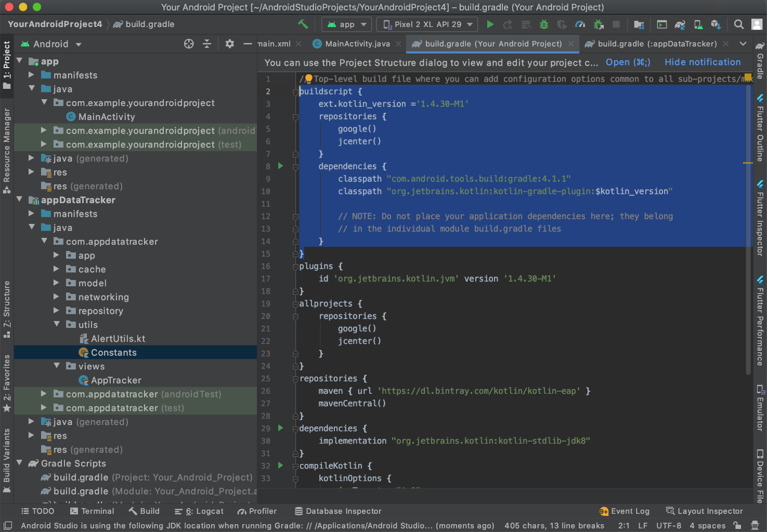Open the Pixel 2 XL API 29 device dropdown
The height and width of the screenshot is (532, 767).
pos(427,24)
